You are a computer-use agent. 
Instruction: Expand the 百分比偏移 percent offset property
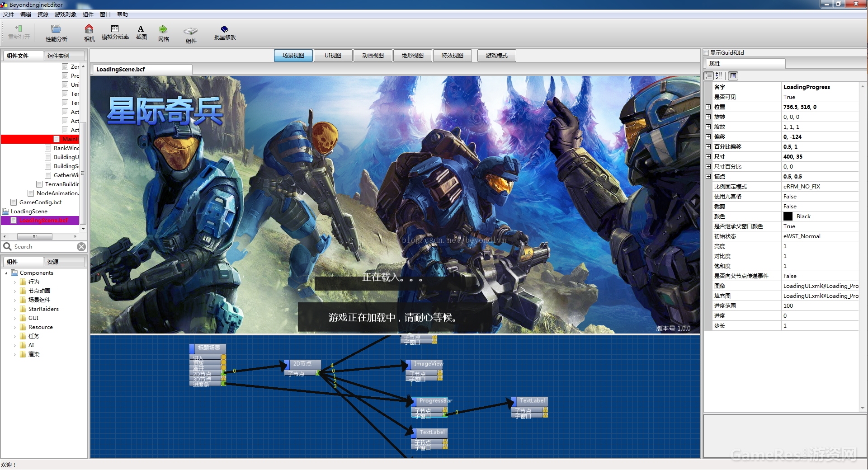coord(708,147)
